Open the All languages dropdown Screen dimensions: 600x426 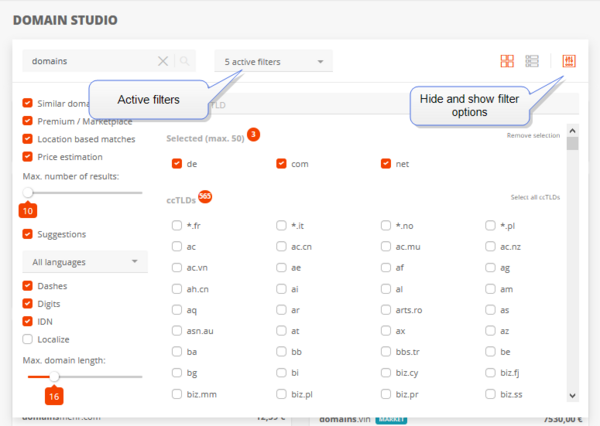85,262
